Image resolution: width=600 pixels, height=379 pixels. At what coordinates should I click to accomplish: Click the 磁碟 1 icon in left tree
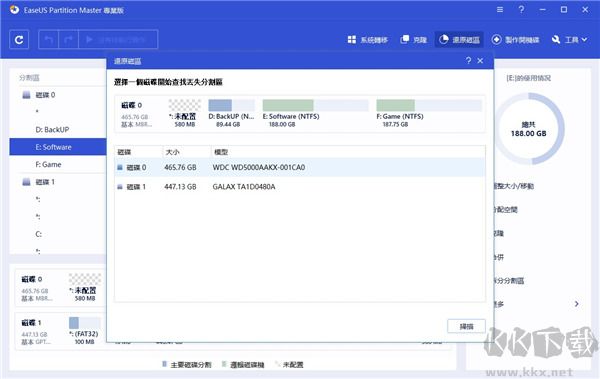(26, 182)
